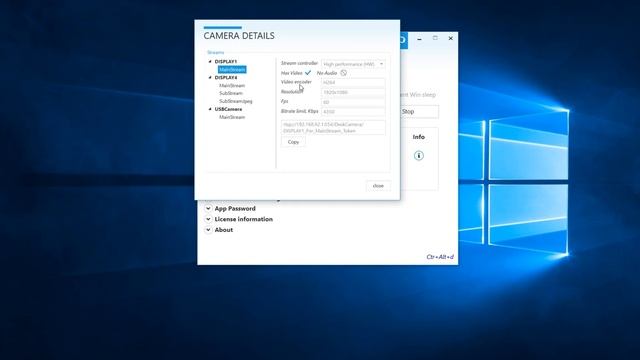Expand the License information section

pos(208,219)
